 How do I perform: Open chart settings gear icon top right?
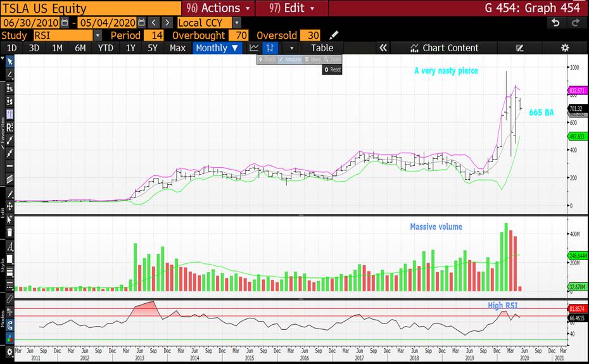tap(565, 47)
